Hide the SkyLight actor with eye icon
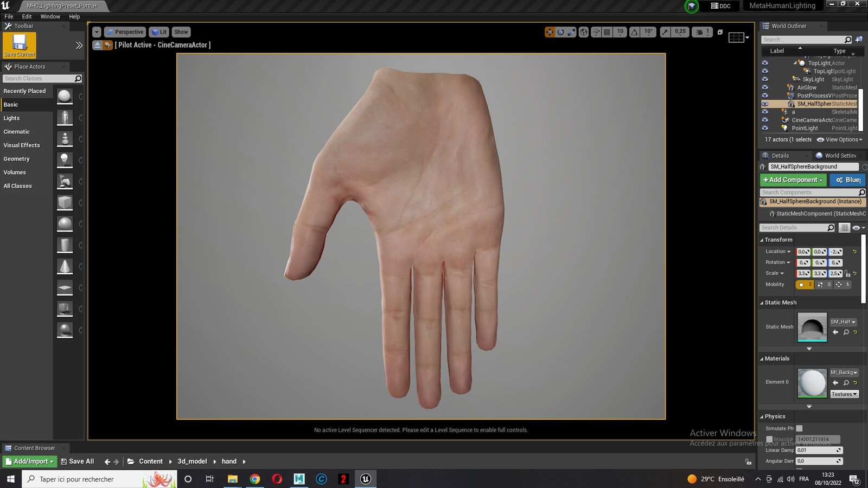868x488 pixels. (765, 79)
